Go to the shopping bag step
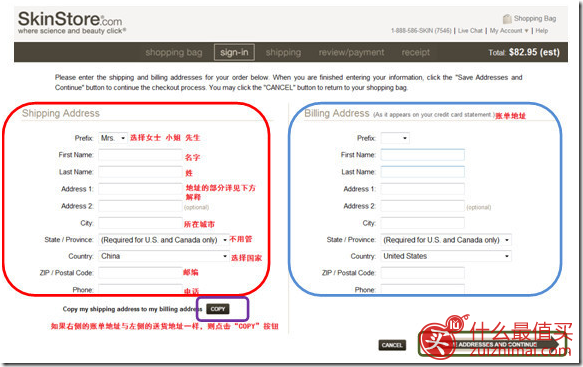The height and width of the screenshot is (367, 583). 174,52
